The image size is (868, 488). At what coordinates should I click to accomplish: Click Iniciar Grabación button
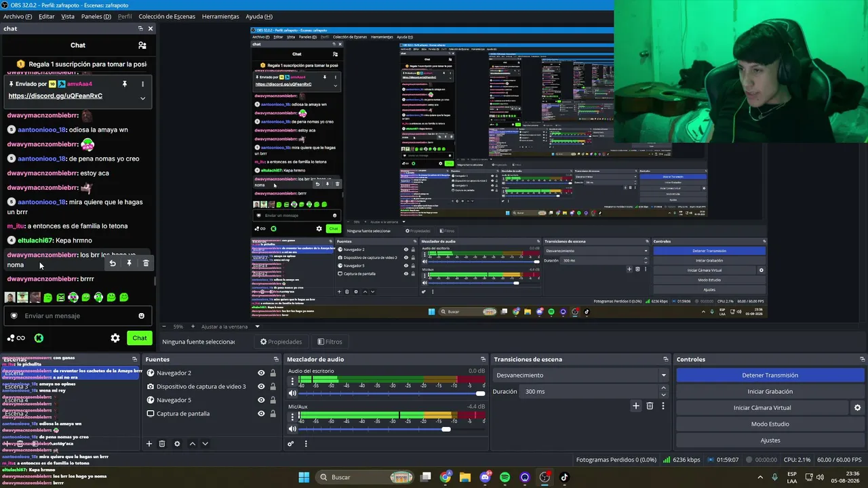point(770,392)
